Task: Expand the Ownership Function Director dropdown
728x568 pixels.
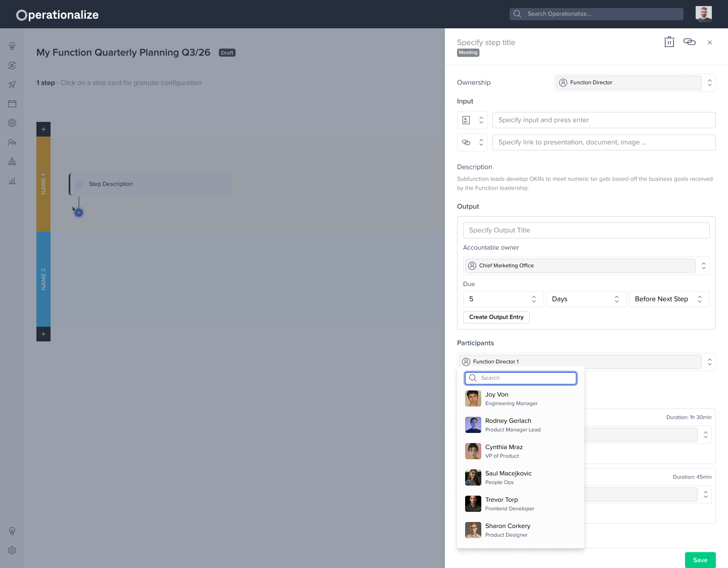Action: click(635, 82)
